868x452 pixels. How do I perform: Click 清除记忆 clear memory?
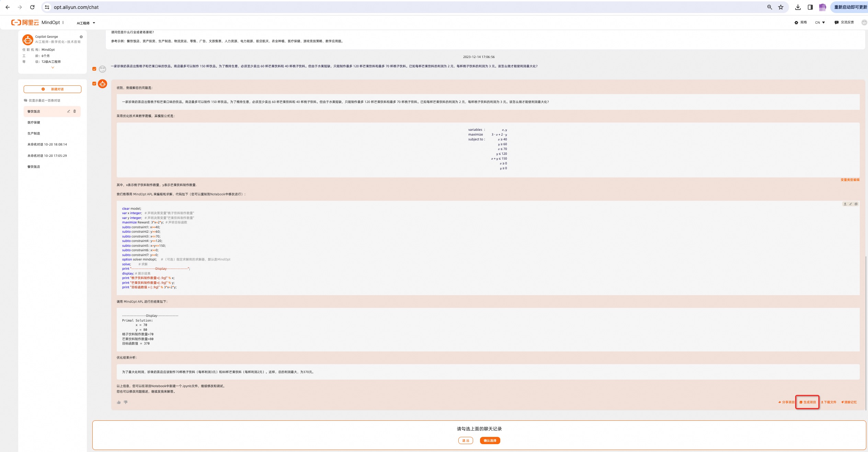[x=849, y=402]
